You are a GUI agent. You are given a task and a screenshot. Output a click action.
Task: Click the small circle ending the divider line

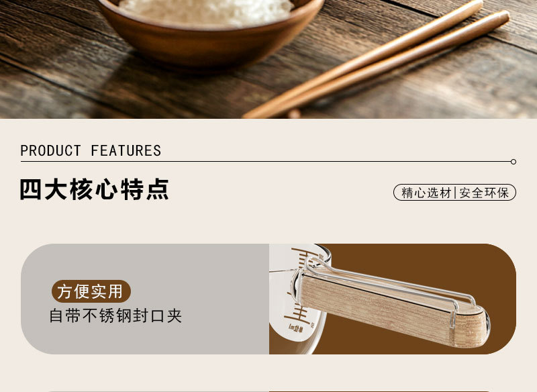click(x=513, y=162)
